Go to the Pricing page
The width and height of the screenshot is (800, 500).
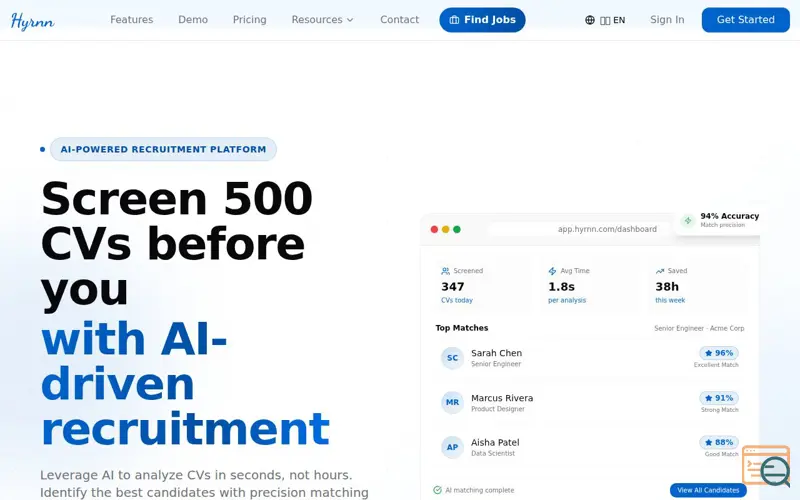point(249,20)
